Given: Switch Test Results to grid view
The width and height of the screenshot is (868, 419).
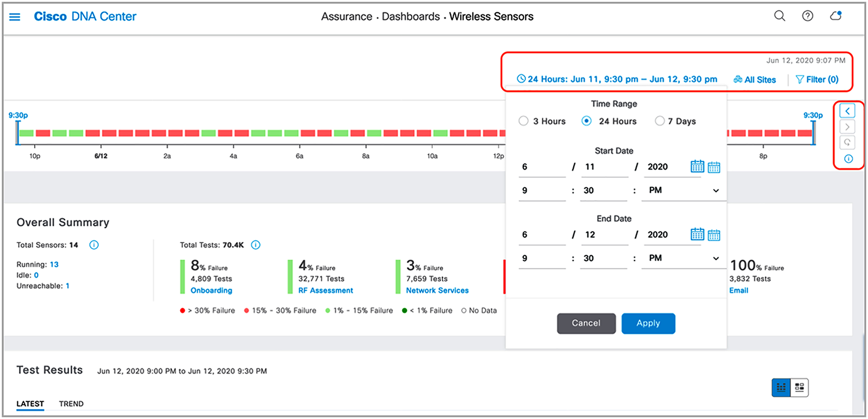Looking at the screenshot, I should [781, 388].
